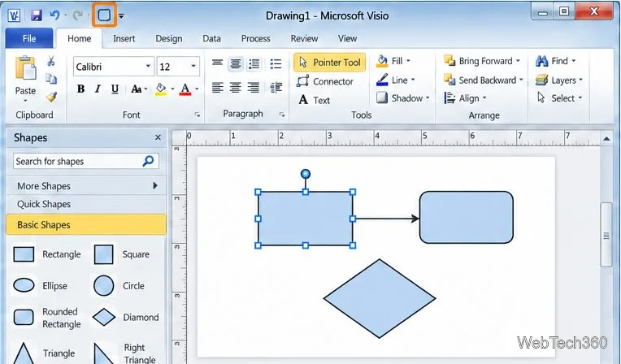Open the Find binoculars menu
Image resolution: width=621 pixels, height=364 pixels.
point(555,61)
